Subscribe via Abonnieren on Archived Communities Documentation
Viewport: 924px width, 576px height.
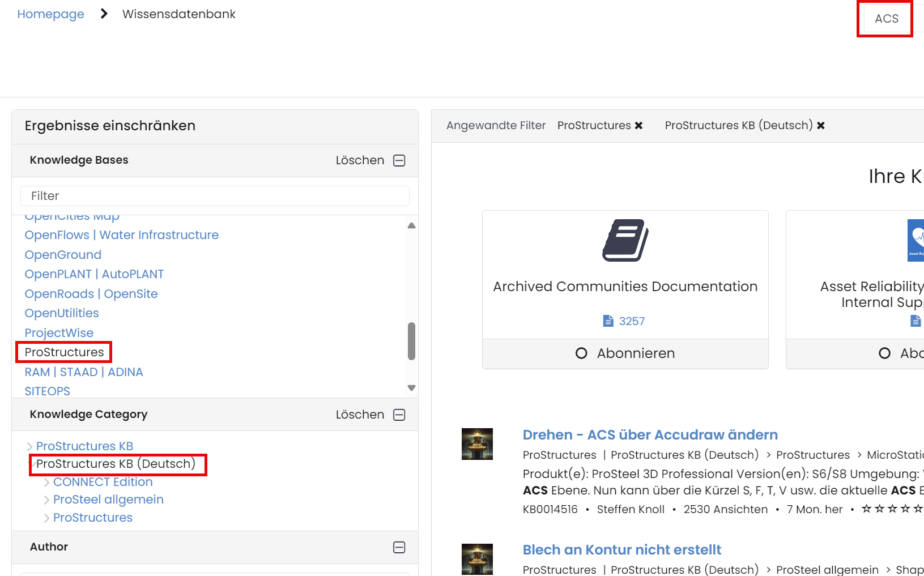[625, 353]
